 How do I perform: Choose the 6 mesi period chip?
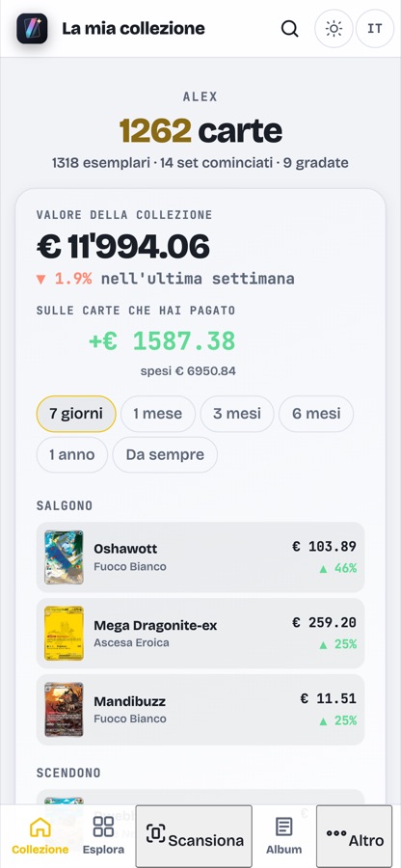pyautogui.click(x=316, y=414)
